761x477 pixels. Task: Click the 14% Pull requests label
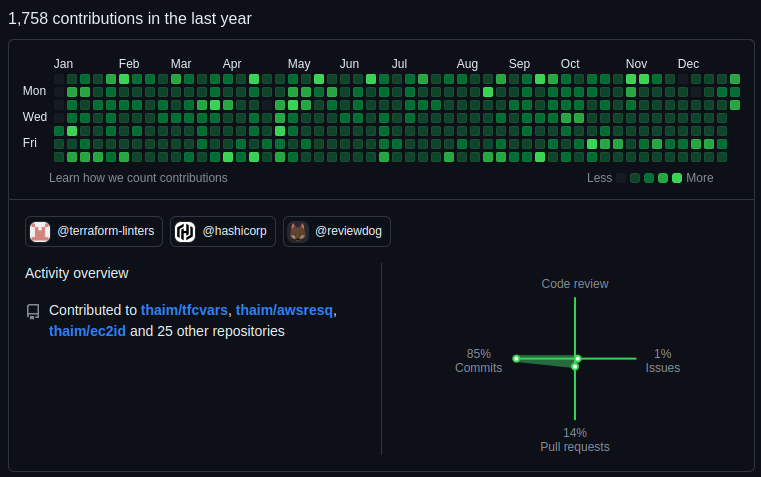click(575, 440)
